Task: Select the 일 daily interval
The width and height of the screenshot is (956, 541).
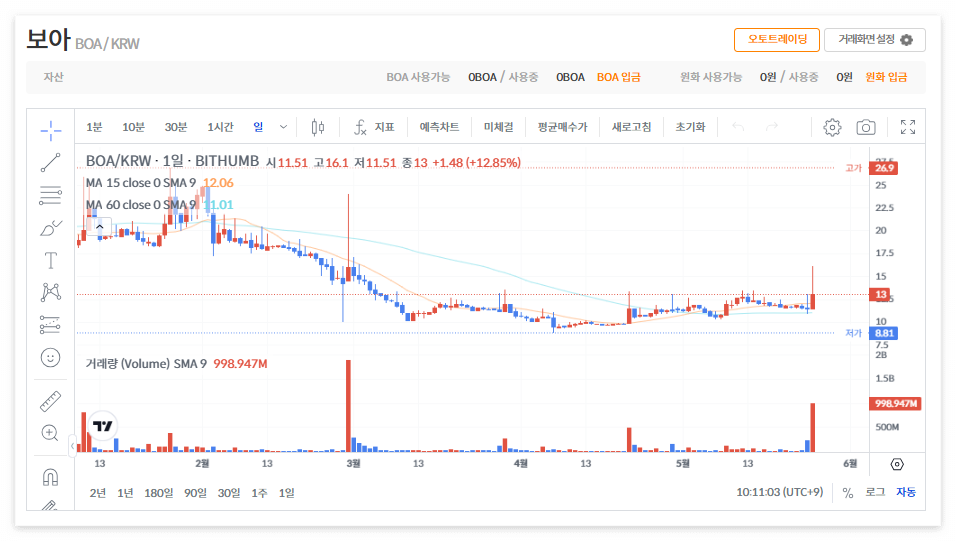Action: (259, 127)
